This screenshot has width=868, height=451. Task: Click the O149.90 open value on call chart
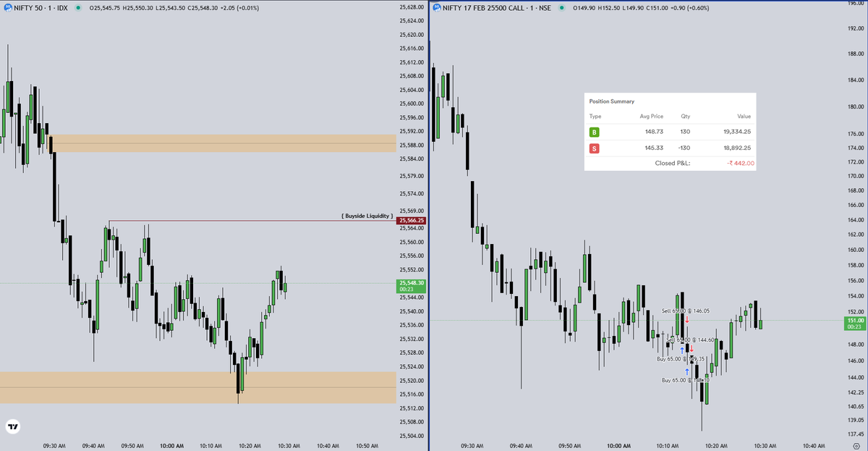pos(585,7)
